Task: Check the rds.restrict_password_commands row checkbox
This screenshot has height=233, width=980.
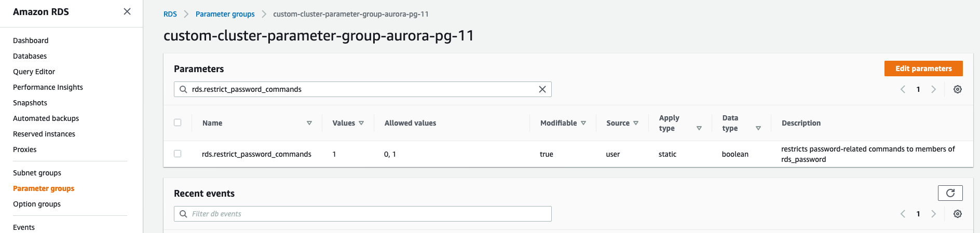Action: tap(178, 154)
